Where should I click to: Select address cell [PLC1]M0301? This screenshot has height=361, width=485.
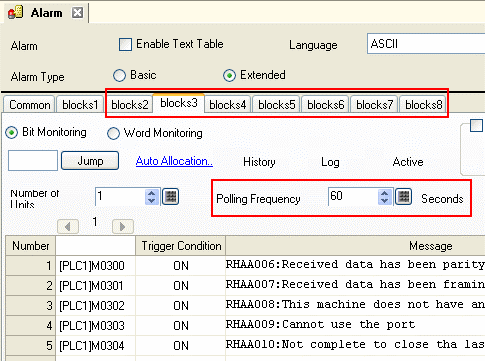pos(95,286)
